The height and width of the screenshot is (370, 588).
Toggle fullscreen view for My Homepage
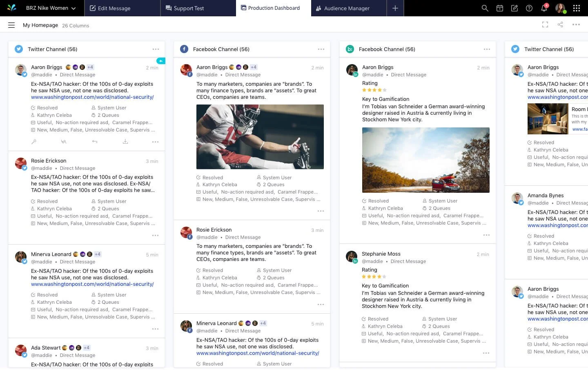click(545, 25)
